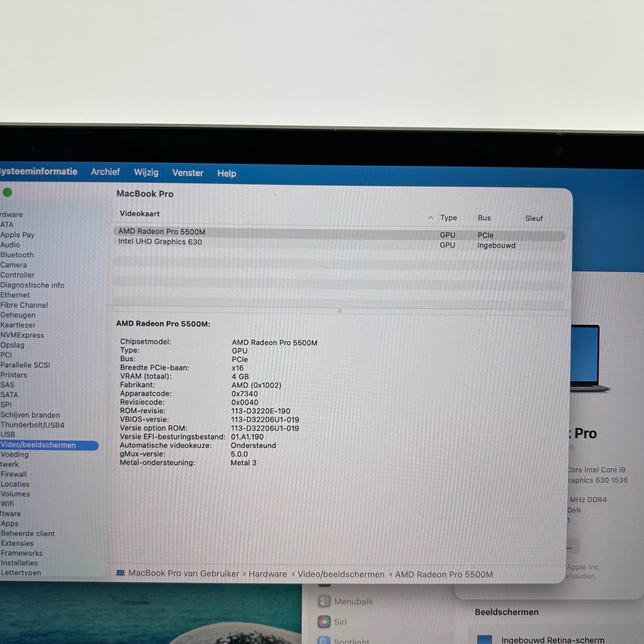Sort the list by Bus column
The width and height of the screenshot is (644, 644).
tap(484, 218)
